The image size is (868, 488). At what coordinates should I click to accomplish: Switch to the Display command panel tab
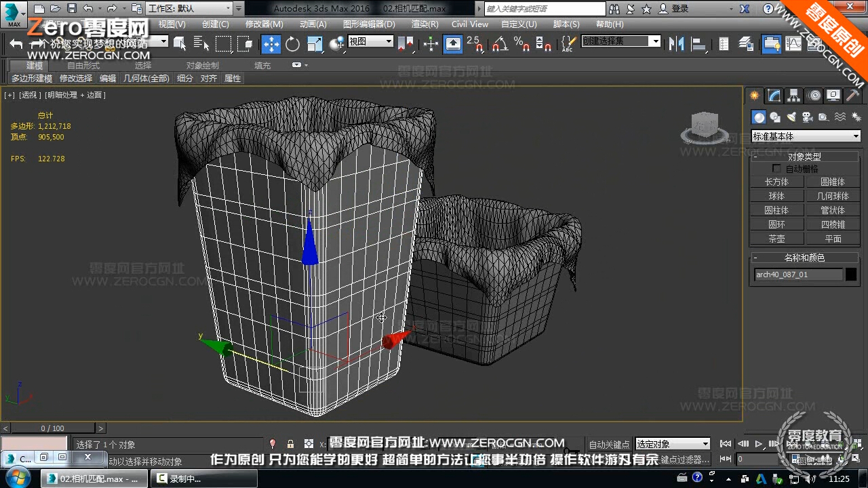(x=833, y=96)
